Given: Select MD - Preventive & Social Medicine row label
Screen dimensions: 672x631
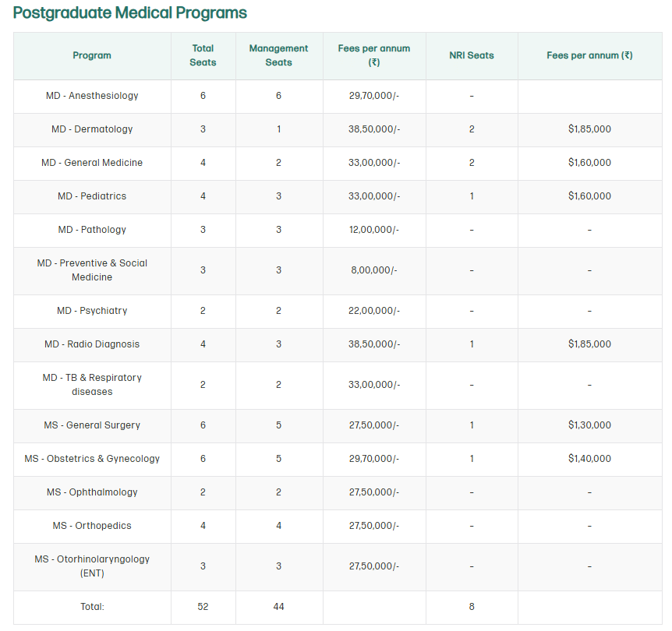Looking at the screenshot, I should click(x=92, y=270).
